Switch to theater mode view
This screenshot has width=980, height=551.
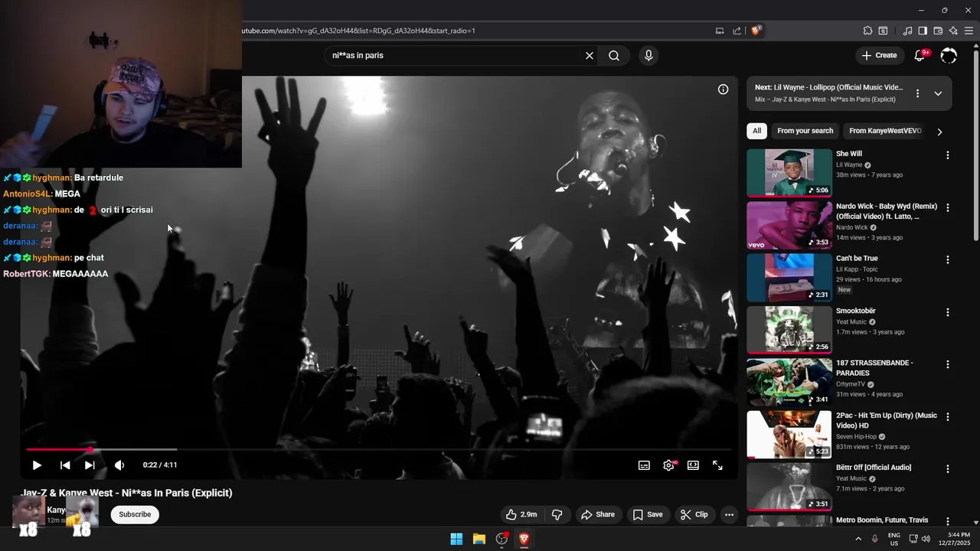click(693, 465)
